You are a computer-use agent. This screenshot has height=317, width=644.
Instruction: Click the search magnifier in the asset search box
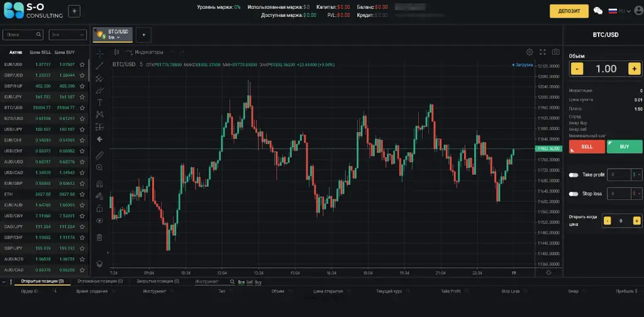coord(38,35)
